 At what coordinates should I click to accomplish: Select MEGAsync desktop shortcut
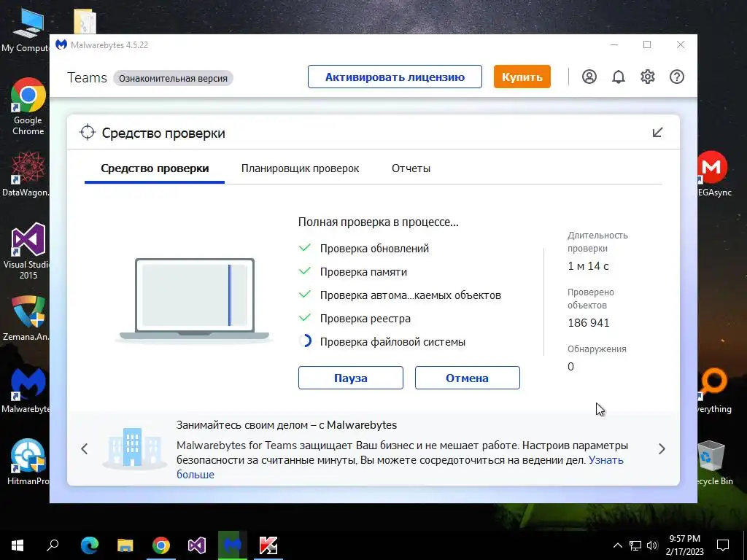713,174
